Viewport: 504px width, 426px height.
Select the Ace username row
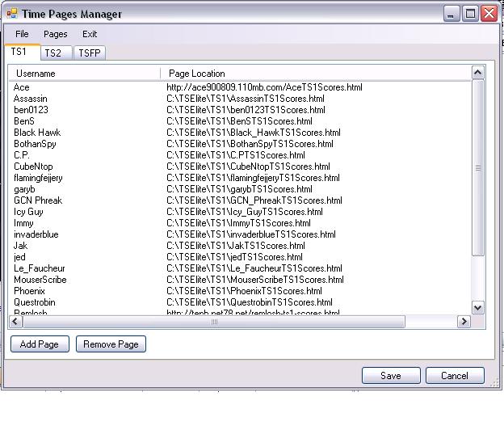[x=22, y=87]
